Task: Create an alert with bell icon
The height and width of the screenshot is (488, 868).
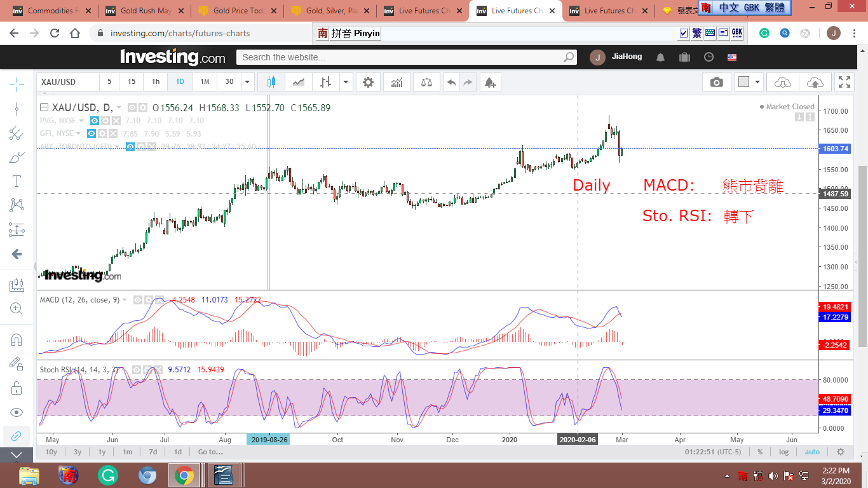Action: point(489,82)
